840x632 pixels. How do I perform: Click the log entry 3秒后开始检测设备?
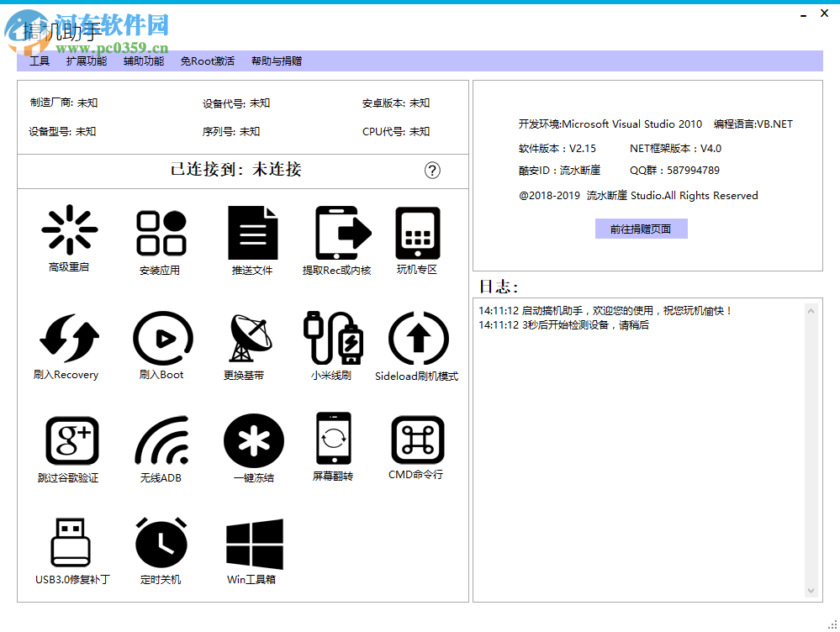click(x=563, y=325)
